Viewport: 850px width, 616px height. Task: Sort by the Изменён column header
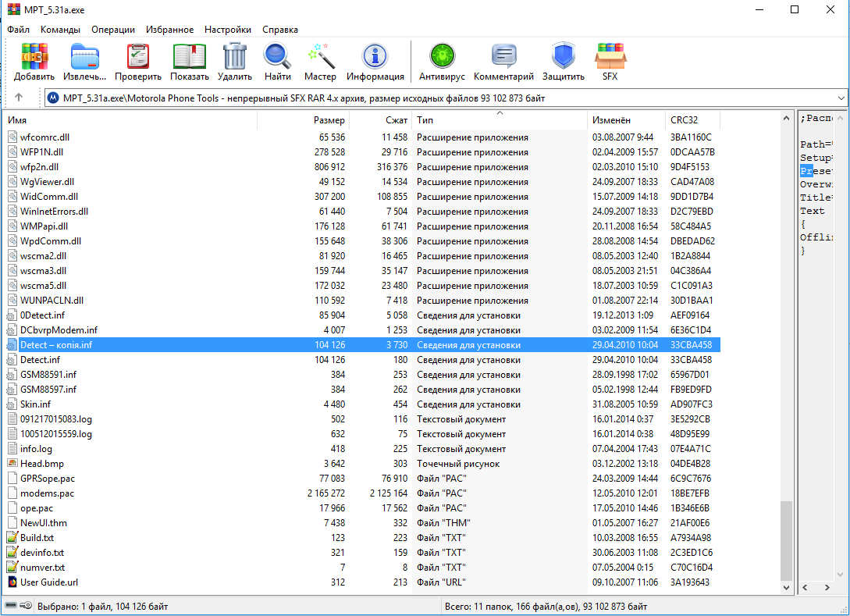point(626,119)
